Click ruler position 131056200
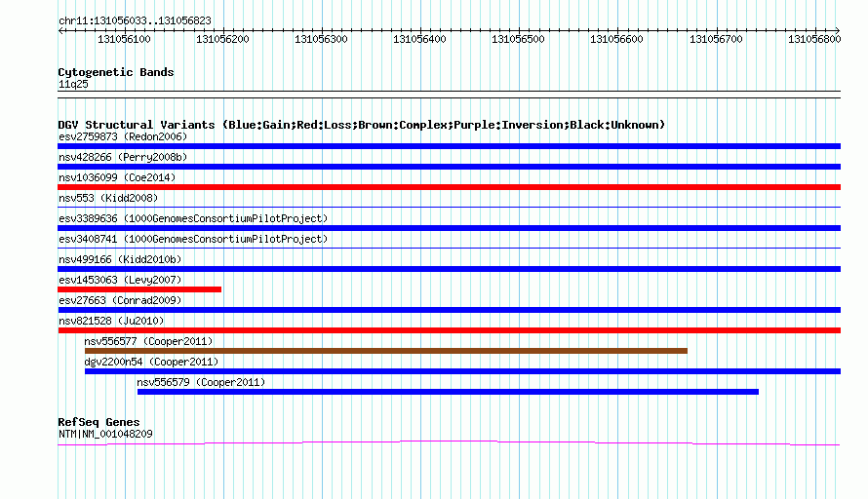 (222, 39)
